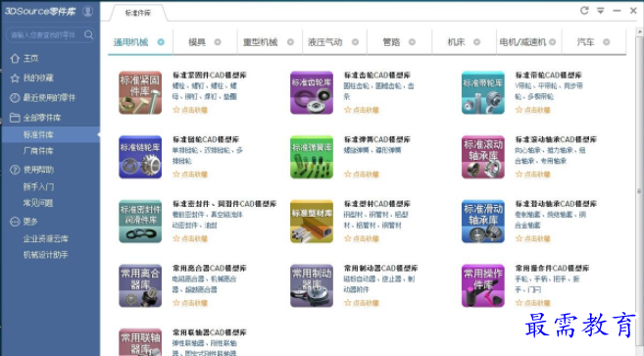The image size is (644, 356).
Task: Select the 机床 radio dot
Action: pos(476,42)
